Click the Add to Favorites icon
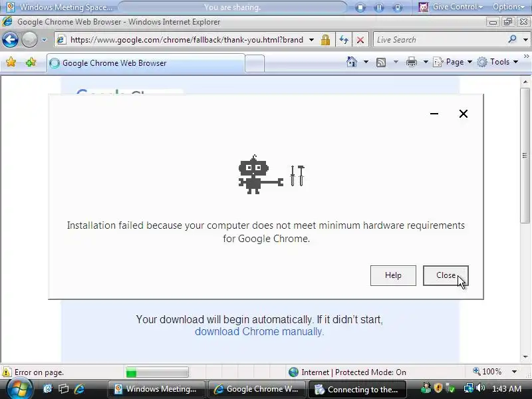This screenshot has height=399, width=532. (31, 62)
